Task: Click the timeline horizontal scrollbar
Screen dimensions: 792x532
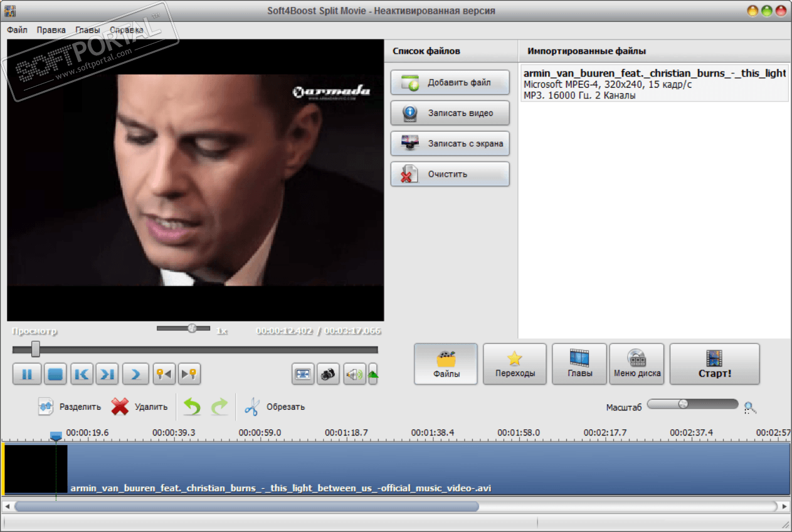Action: 246,506
